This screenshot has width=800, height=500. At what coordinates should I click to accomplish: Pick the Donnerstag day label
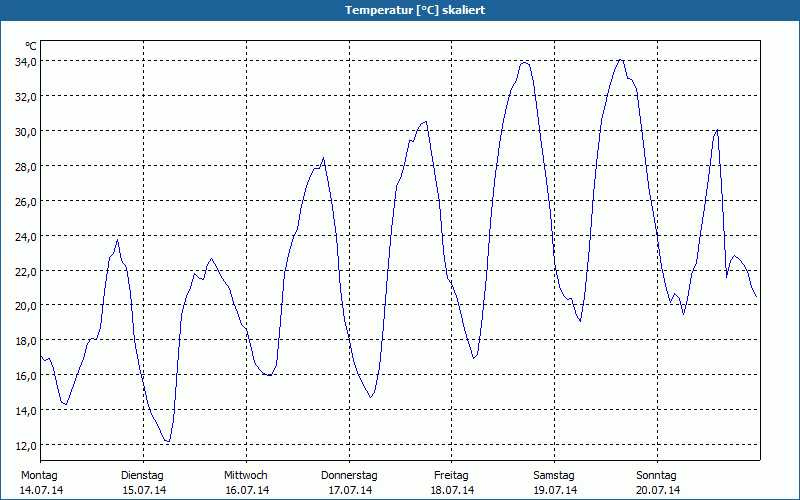[x=349, y=475]
